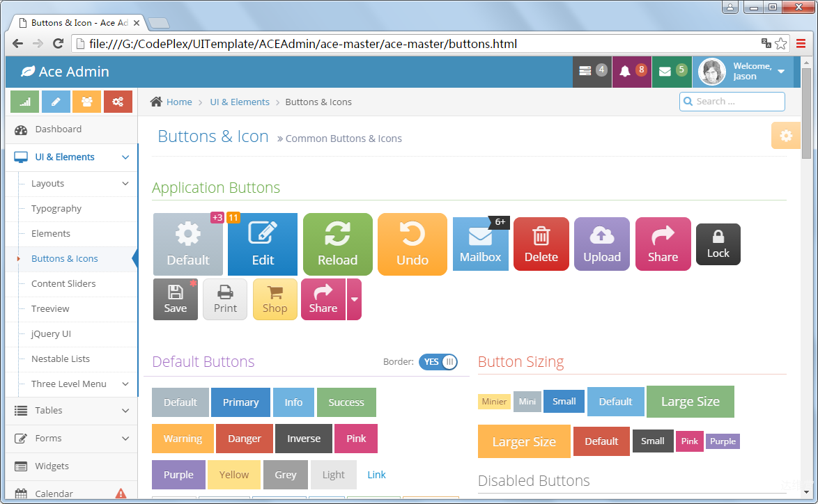Bookmark this page with the star icon
818x504 pixels.
coord(780,44)
